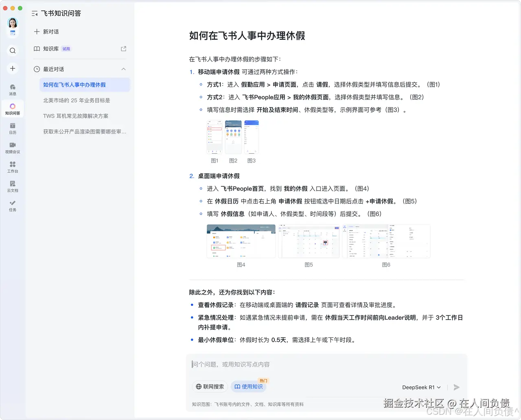This screenshot has height=420, width=521.
Task: Select the 知识问答 sidebar icon
Action: pos(12,108)
